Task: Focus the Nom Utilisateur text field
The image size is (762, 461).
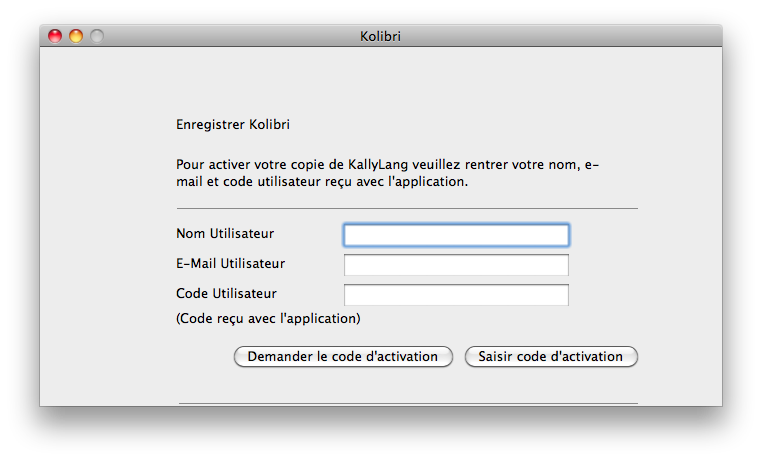Action: click(x=456, y=235)
